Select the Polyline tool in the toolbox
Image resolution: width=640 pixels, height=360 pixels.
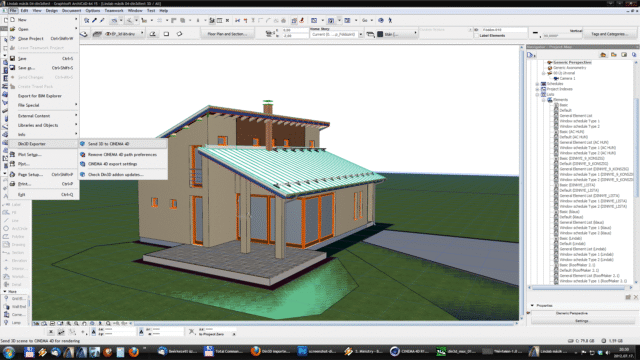click(14, 236)
